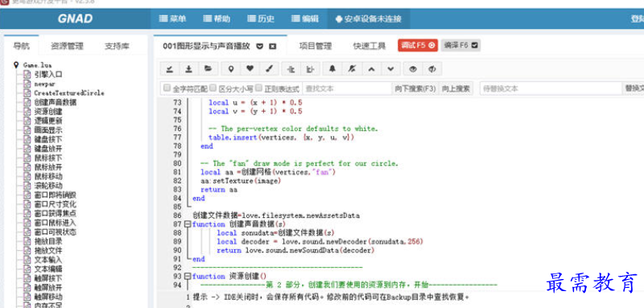Click the file icon beside CreateTexturedCircle

click(27, 93)
